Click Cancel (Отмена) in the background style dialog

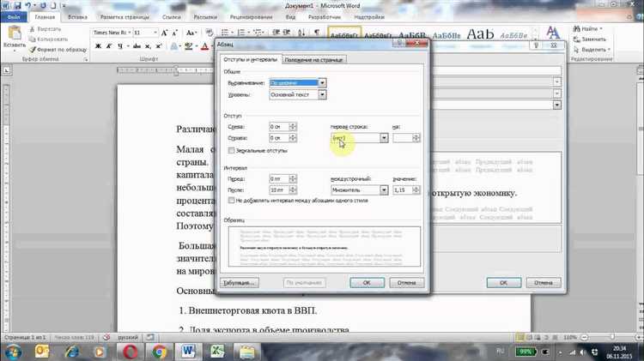tap(544, 283)
